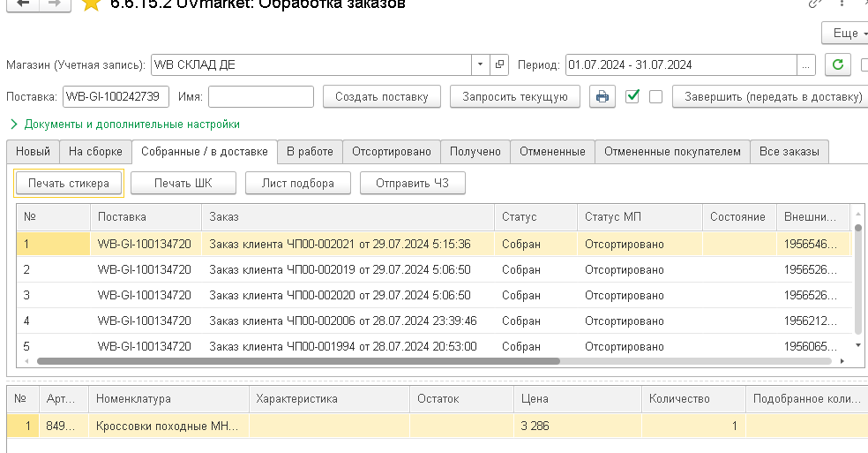Click the green refresh icon
The image size is (868, 453).
(837, 64)
